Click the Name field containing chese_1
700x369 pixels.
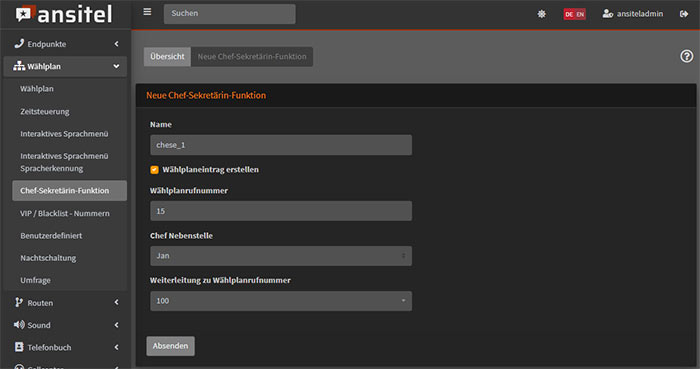pos(281,145)
